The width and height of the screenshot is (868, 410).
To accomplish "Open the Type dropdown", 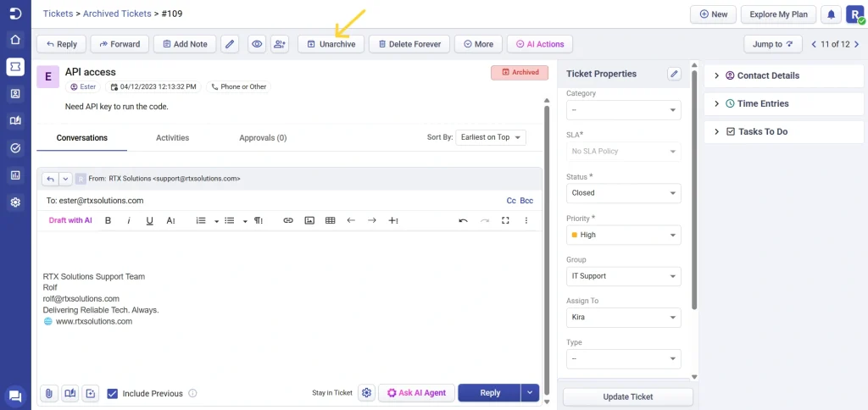I will 623,359.
